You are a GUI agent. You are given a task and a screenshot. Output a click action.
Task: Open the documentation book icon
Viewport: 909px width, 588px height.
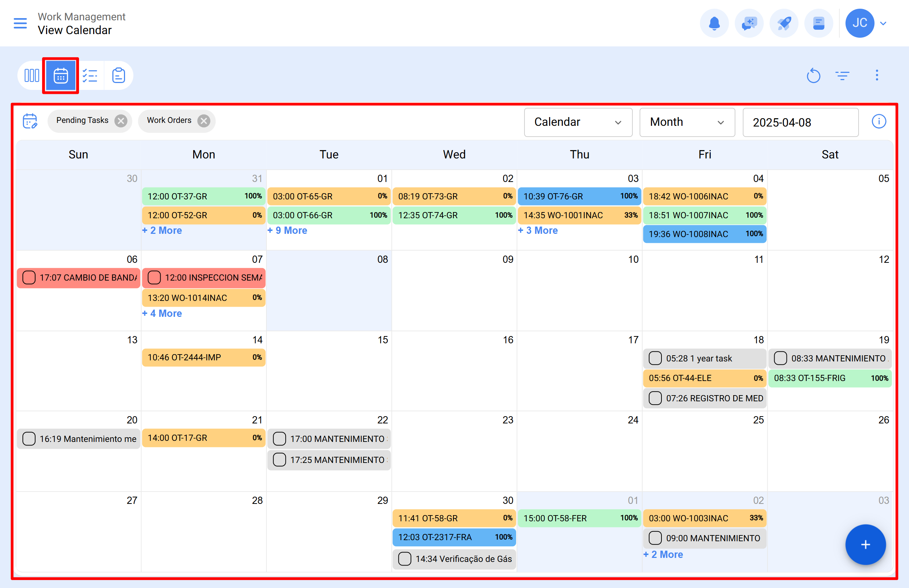pyautogui.click(x=818, y=23)
